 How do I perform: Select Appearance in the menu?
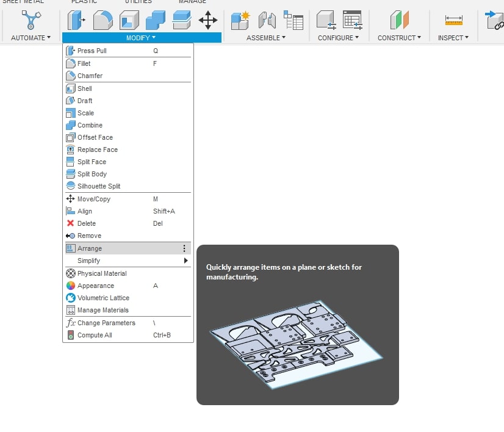pyautogui.click(x=128, y=286)
